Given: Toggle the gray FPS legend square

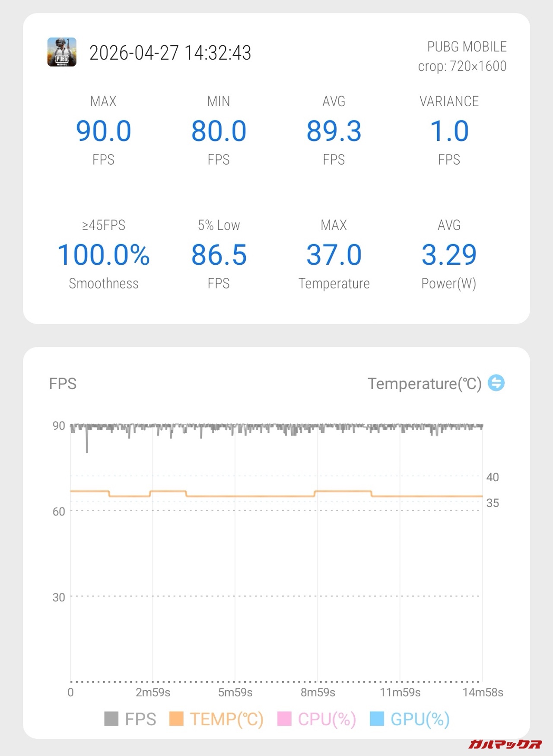Looking at the screenshot, I should pos(111,719).
